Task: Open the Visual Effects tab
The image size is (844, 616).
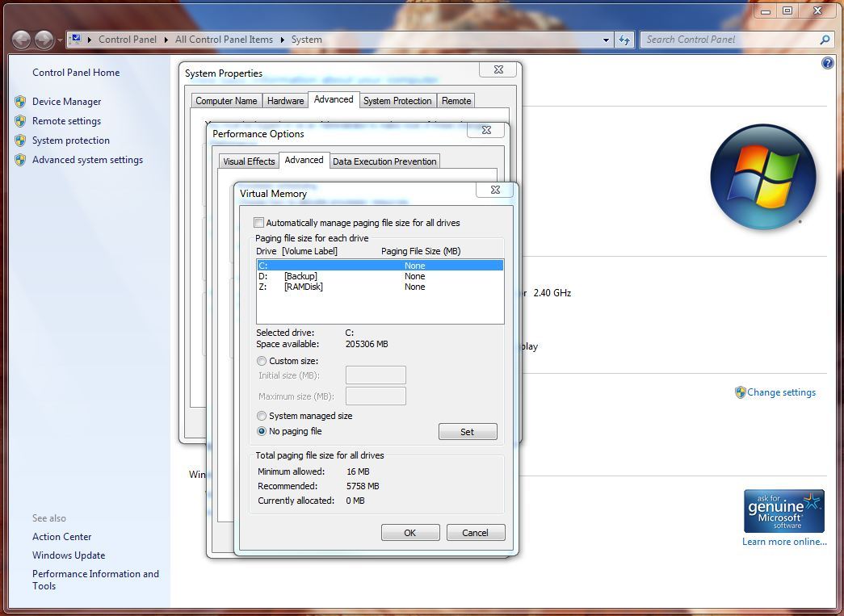Action: click(249, 161)
